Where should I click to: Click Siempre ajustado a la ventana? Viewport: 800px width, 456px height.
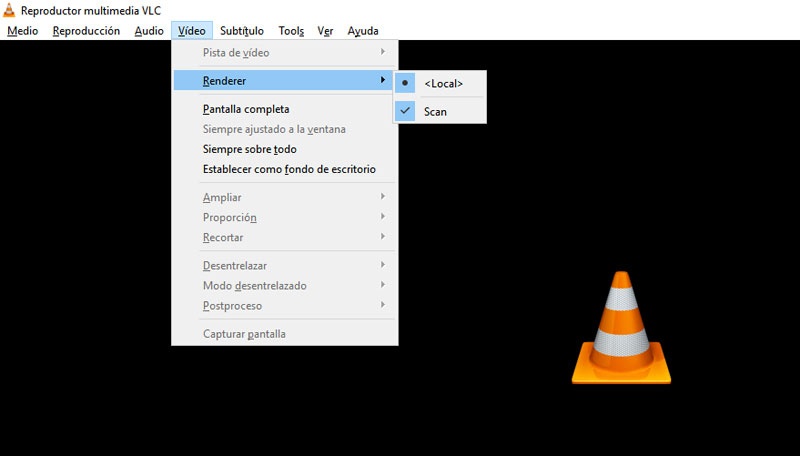click(285, 130)
